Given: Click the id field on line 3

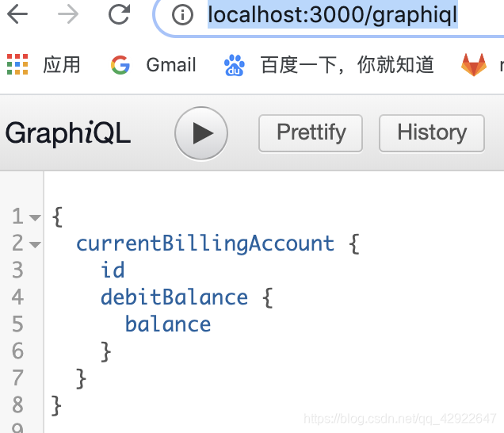Looking at the screenshot, I should (113, 270).
